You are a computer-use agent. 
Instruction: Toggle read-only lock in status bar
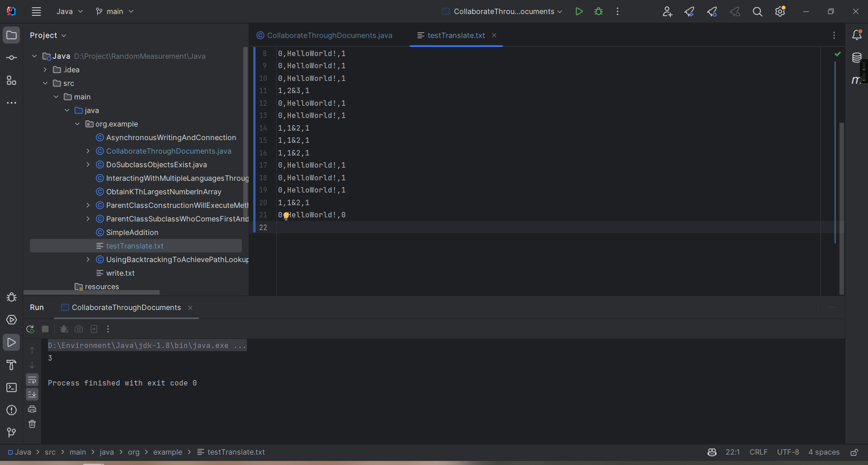pyautogui.click(x=854, y=452)
